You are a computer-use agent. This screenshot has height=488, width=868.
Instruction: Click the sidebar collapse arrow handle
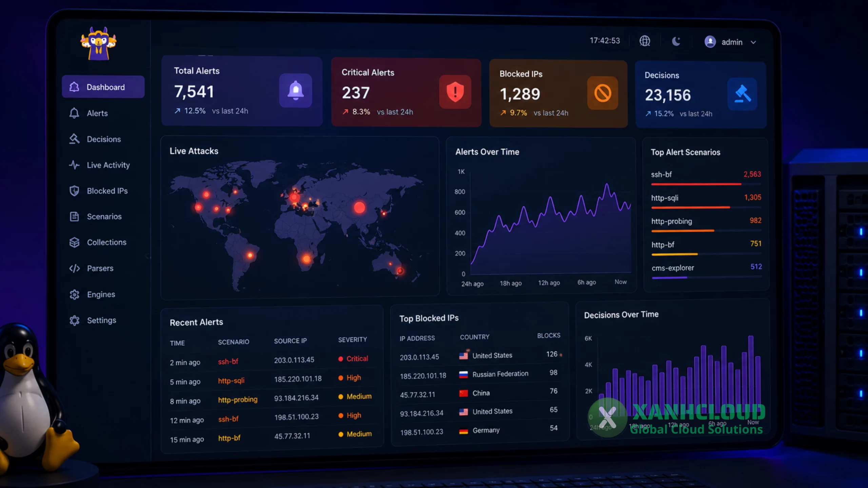148,257
